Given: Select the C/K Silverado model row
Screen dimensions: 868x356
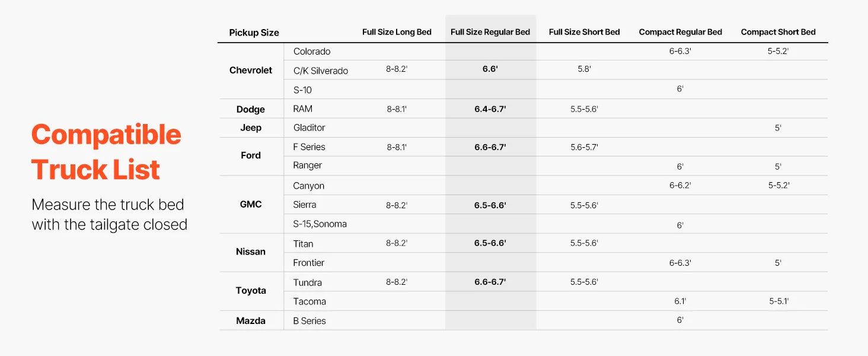Looking at the screenshot, I should click(321, 71).
